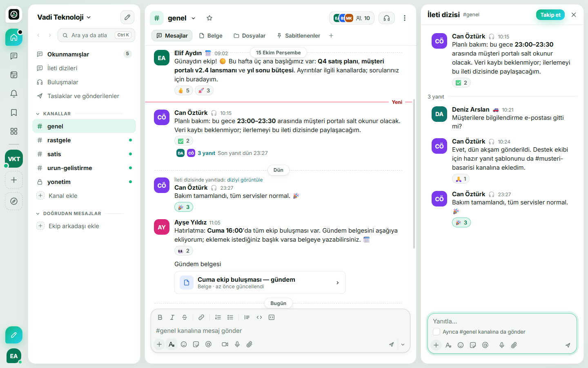
Task: Open emoji picker in main composer
Action: (x=184, y=344)
